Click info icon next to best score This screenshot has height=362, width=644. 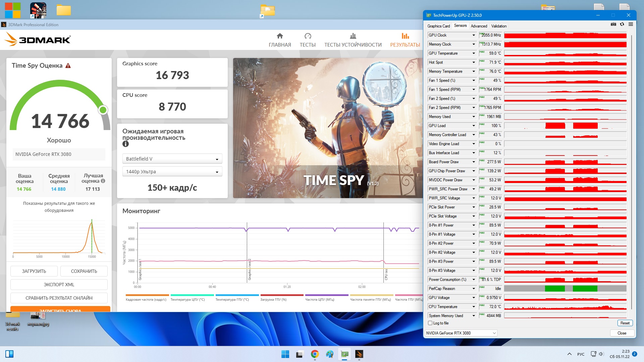103,181
